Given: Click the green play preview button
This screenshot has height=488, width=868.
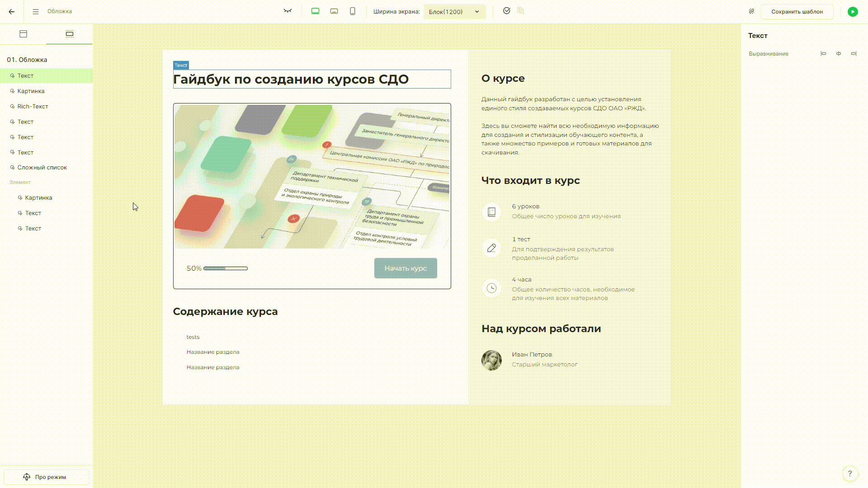Looking at the screenshot, I should [853, 12].
